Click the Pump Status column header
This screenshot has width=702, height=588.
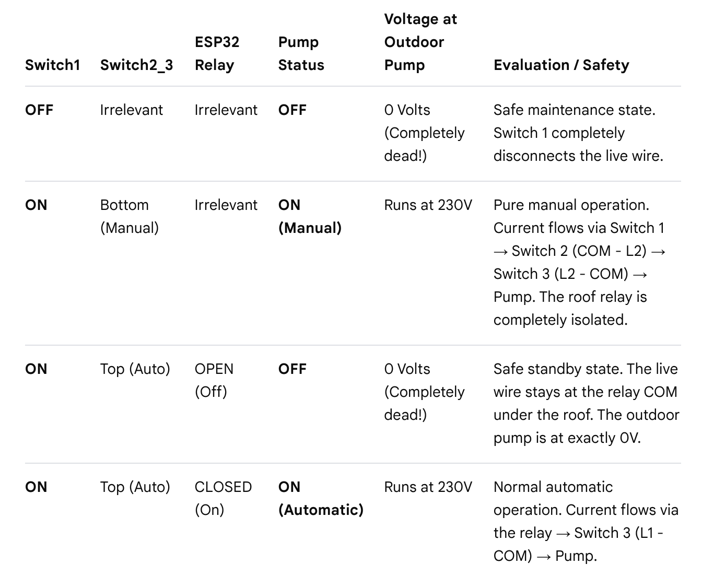301,54
